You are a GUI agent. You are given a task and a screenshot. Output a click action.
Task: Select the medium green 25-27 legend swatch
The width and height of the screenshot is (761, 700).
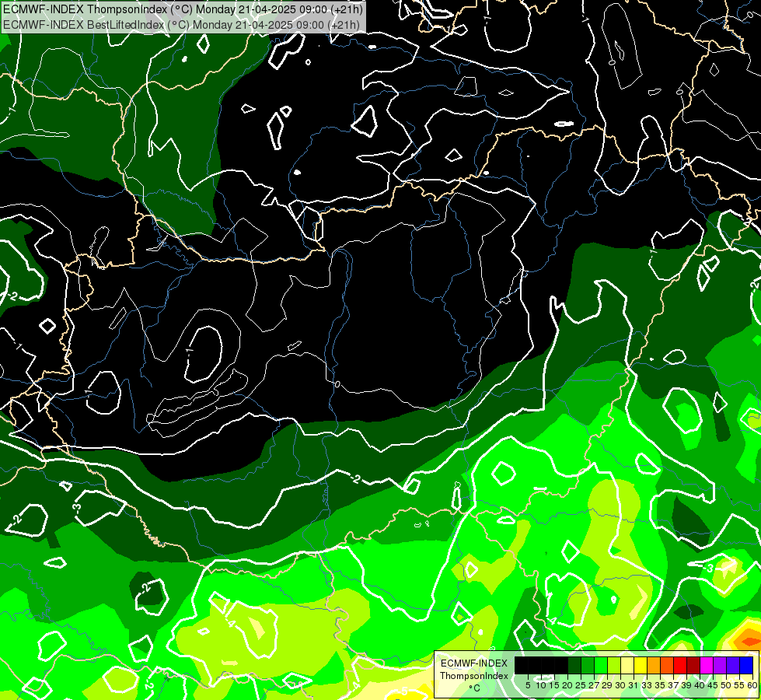click(588, 666)
